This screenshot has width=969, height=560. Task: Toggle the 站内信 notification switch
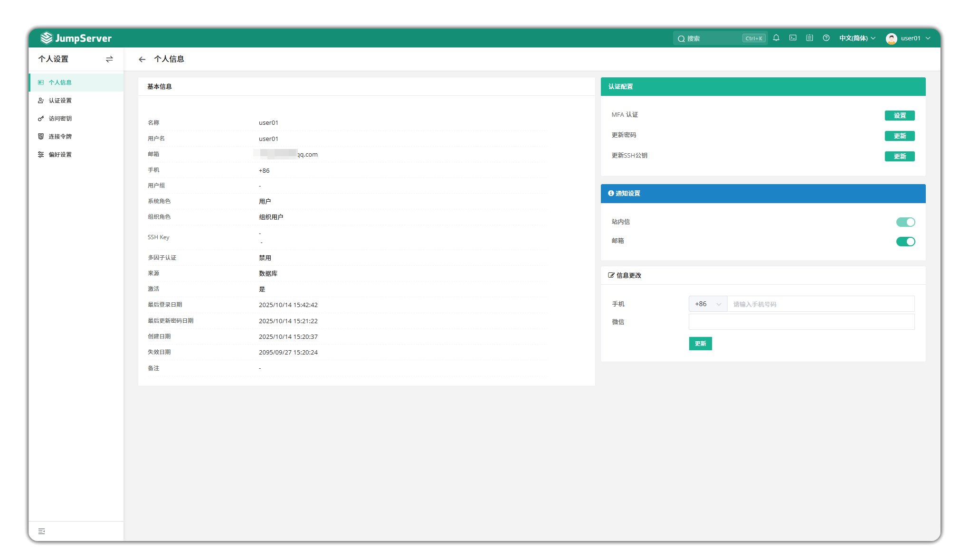coord(905,222)
